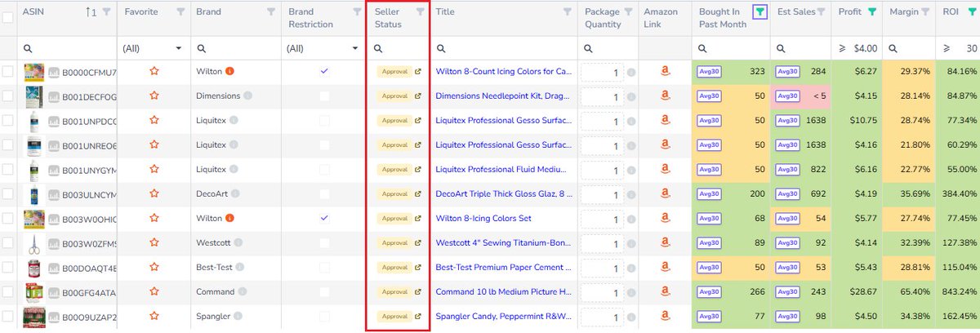Favorite the Wilton B0000CFMU7 product star
This screenshot has width=980, height=333.
point(154,71)
